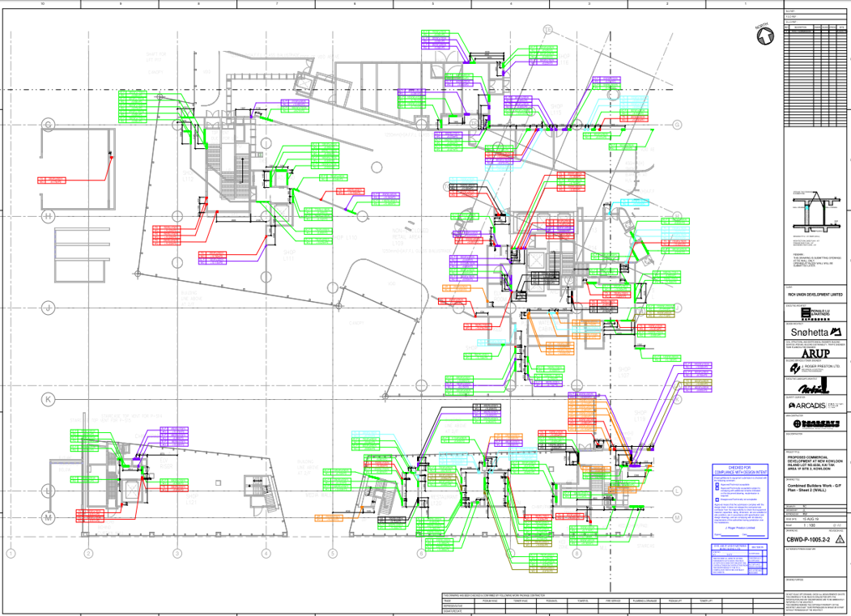
Task: Click the landscape architect signature logo
Action: [x=815, y=386]
